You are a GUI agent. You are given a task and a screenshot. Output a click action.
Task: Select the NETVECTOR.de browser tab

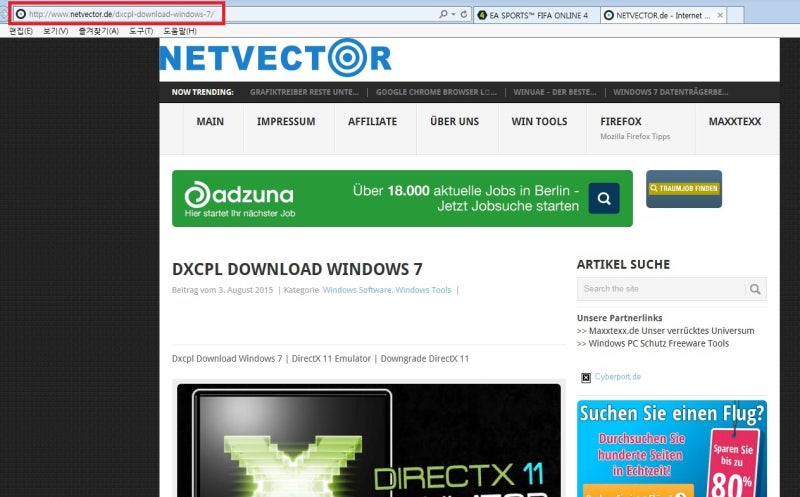[662, 15]
